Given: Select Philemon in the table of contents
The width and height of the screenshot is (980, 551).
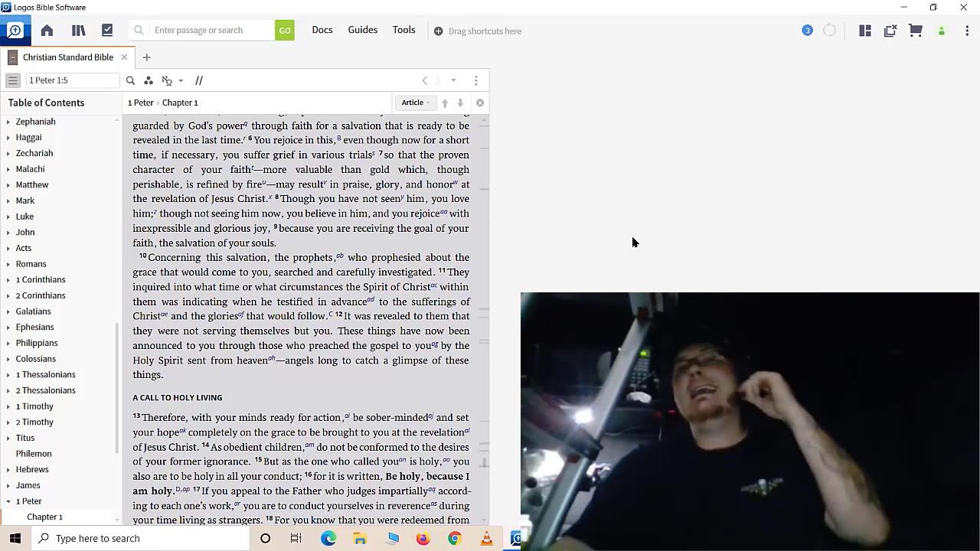Looking at the screenshot, I should [x=34, y=454].
